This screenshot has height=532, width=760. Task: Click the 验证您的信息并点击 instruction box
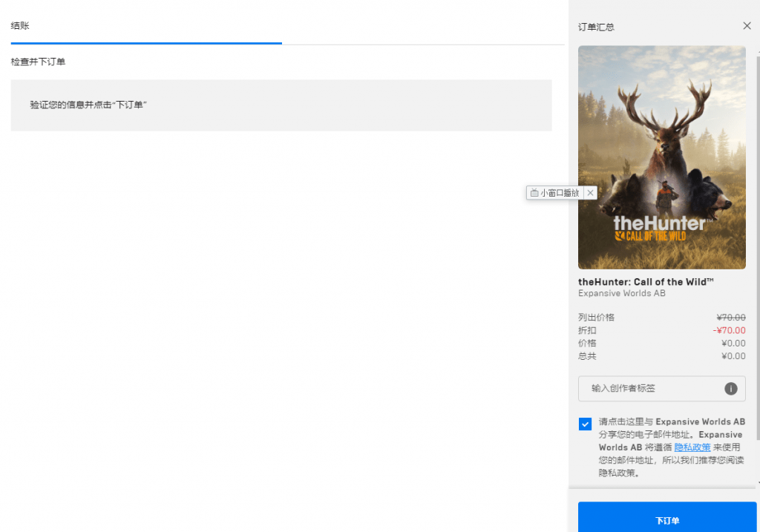coord(281,105)
